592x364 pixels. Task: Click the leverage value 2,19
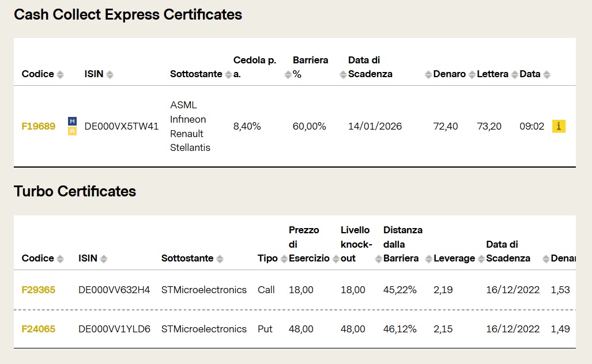pos(443,290)
